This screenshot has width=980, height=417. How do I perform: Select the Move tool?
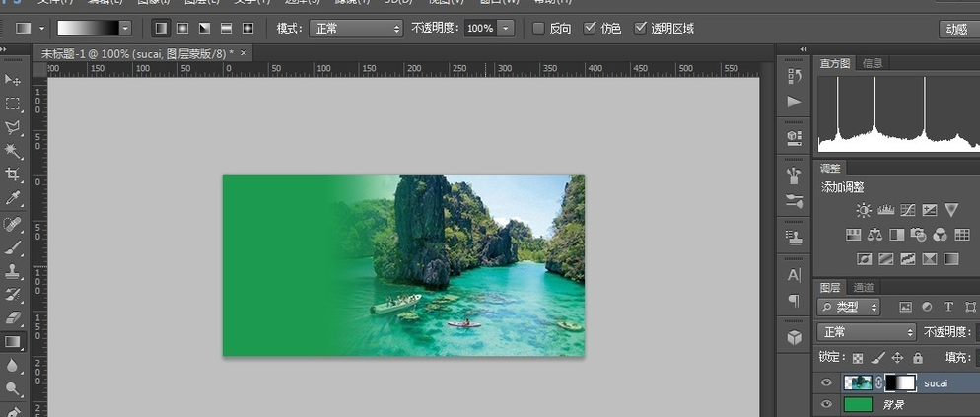coord(13,80)
